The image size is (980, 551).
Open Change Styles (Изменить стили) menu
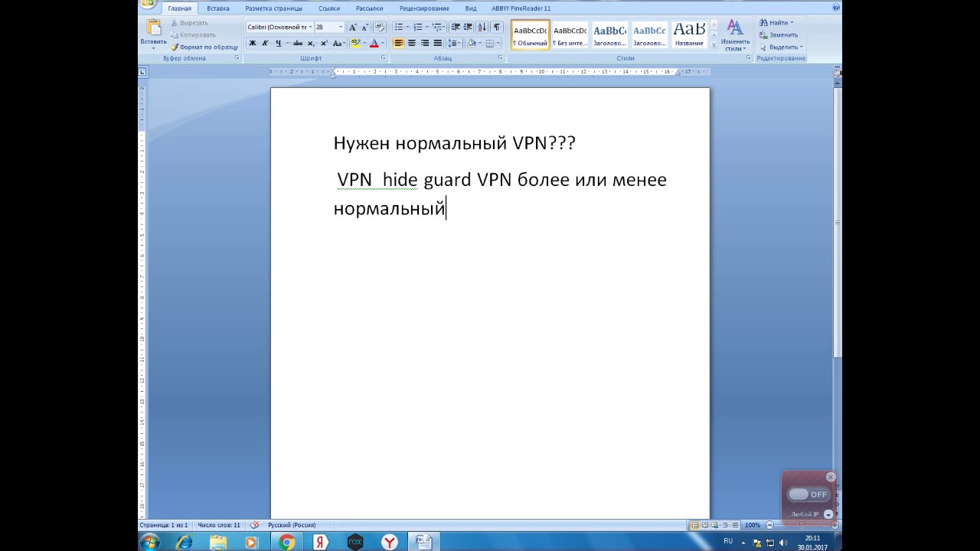point(735,36)
